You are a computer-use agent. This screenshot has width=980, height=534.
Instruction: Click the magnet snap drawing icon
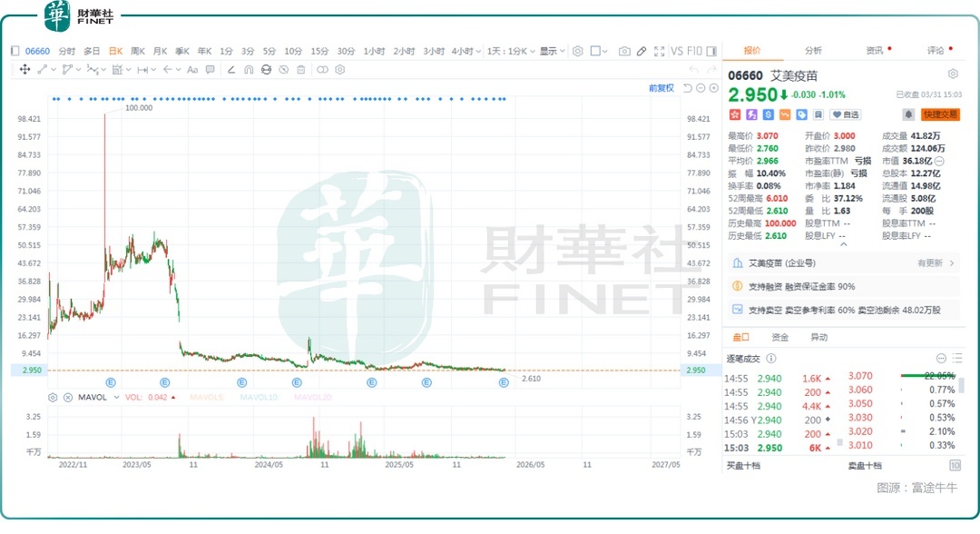(x=249, y=70)
